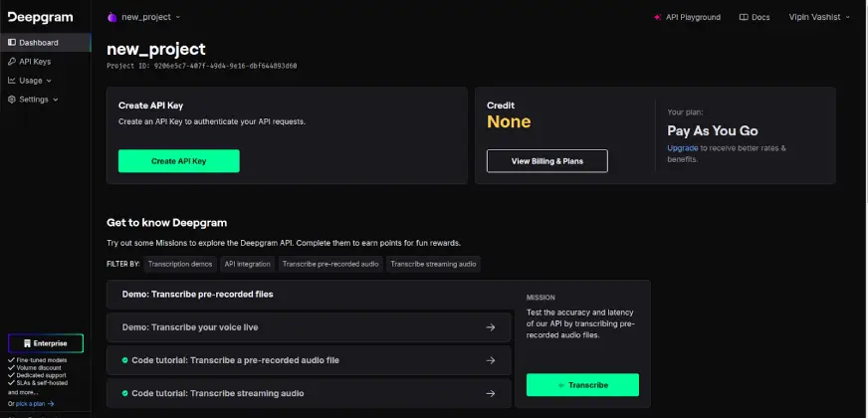This screenshot has height=418, width=868.
Task: Toggle the Transcription demos filter
Action: click(x=180, y=264)
